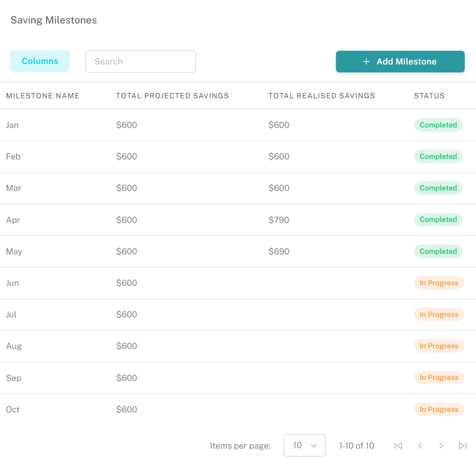476x466 pixels.
Task: Click the next page chevron icon
Action: (x=441, y=446)
